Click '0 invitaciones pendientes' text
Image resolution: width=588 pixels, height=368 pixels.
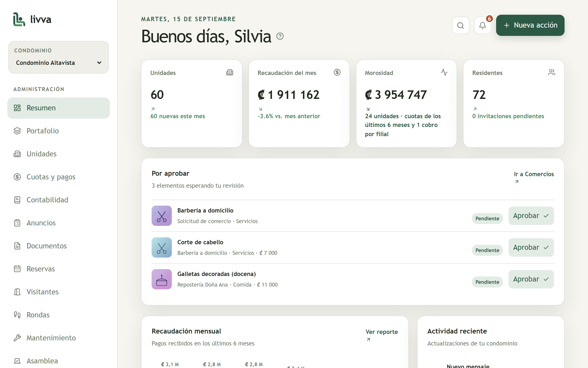pos(508,116)
